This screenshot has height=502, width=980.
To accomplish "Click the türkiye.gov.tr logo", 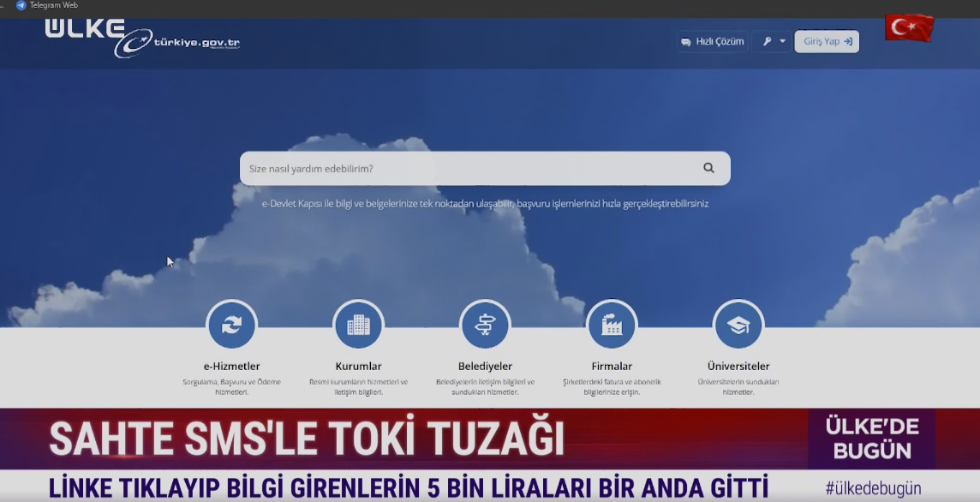I will tap(177, 43).
